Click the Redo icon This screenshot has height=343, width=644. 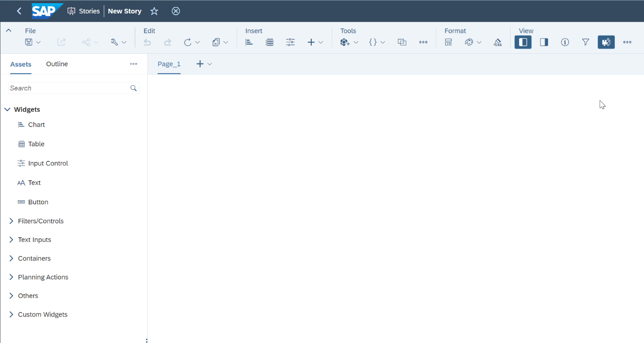(x=168, y=42)
